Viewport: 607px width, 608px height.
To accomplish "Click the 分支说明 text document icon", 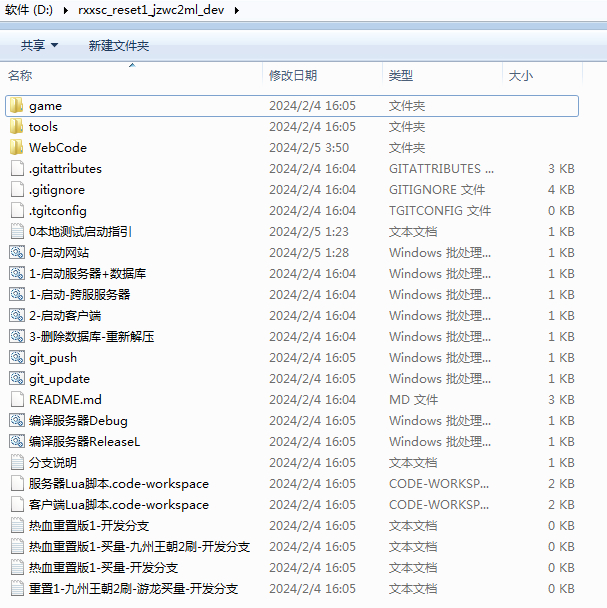I will point(17,462).
